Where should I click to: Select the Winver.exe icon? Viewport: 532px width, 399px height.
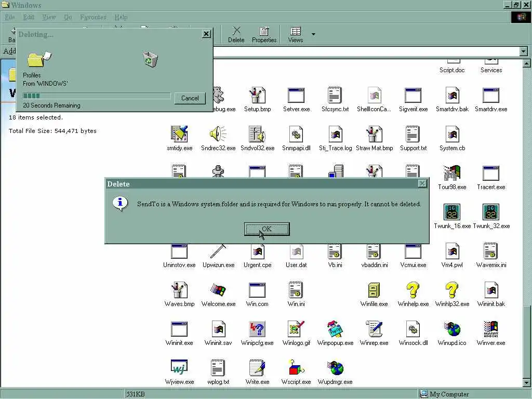tap(491, 329)
